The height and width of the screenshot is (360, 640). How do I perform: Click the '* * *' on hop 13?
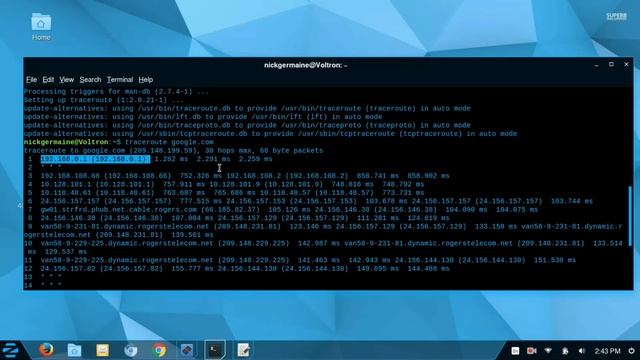[51, 277]
